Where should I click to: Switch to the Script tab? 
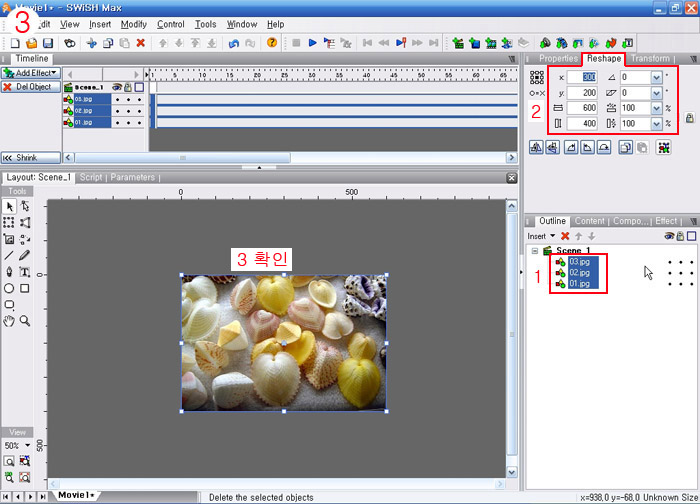tap(91, 177)
